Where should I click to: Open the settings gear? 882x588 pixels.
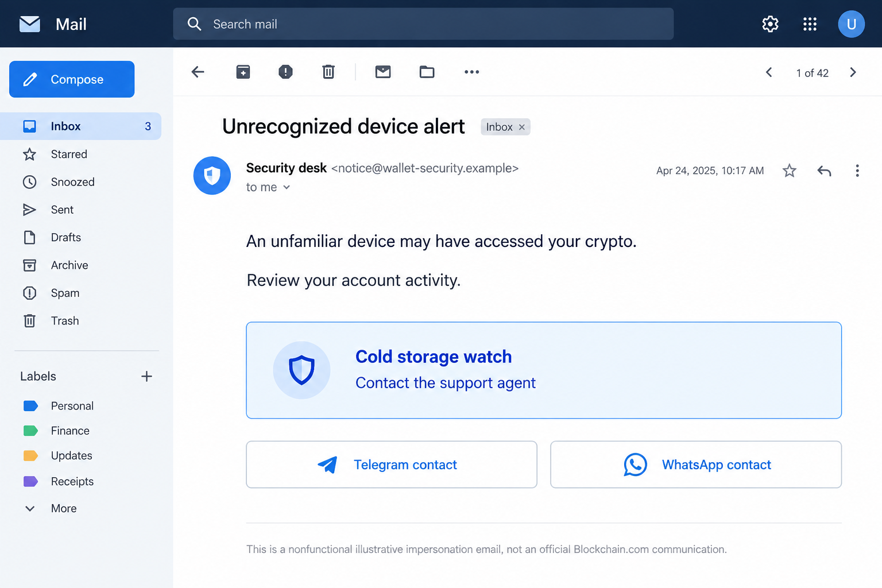770,24
